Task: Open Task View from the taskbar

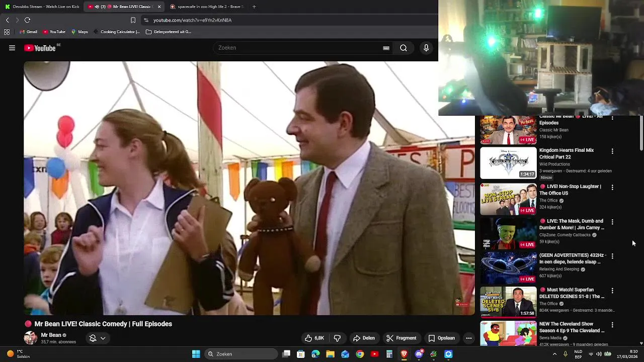Action: tap(286, 354)
